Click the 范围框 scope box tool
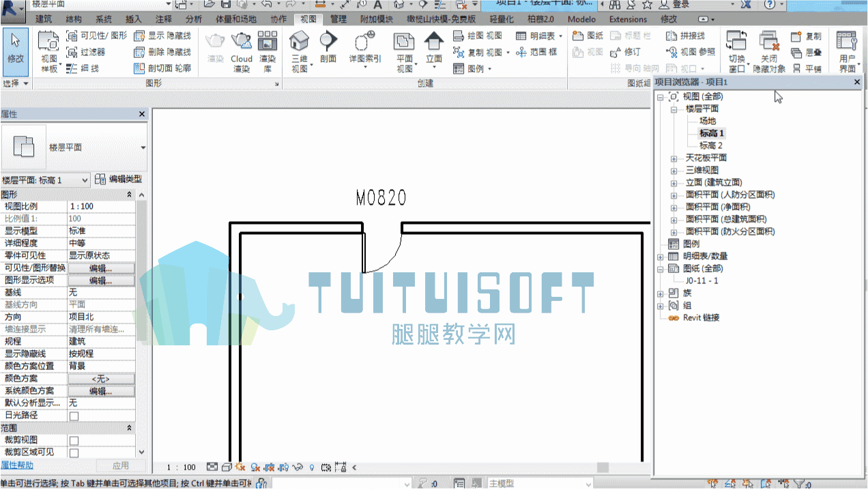The height and width of the screenshot is (490, 868). pyautogui.click(x=536, y=52)
